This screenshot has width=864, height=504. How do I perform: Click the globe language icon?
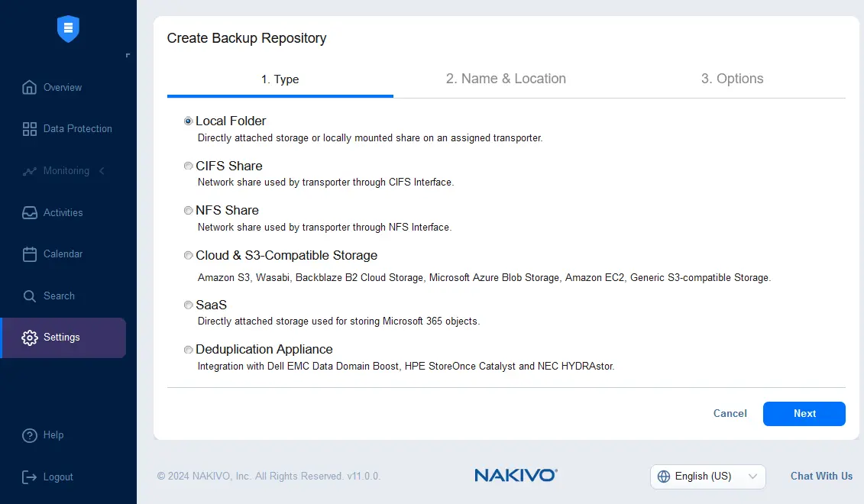click(x=664, y=477)
